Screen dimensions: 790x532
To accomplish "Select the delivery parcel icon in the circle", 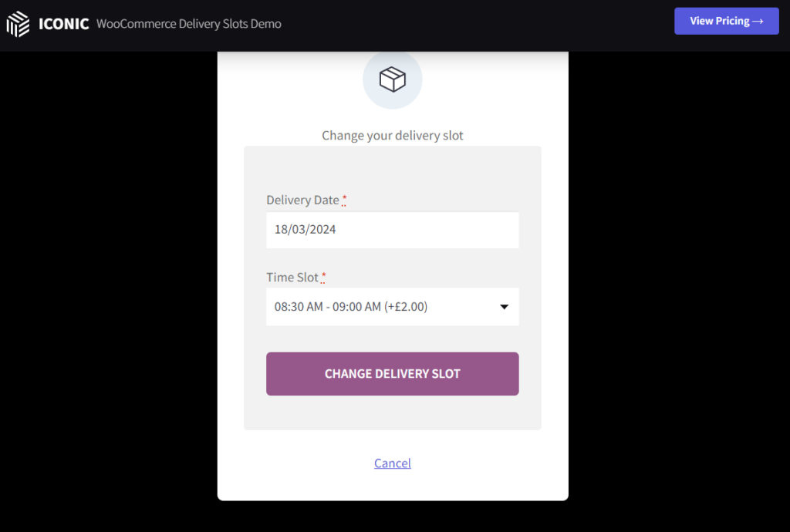I will 393,79.
